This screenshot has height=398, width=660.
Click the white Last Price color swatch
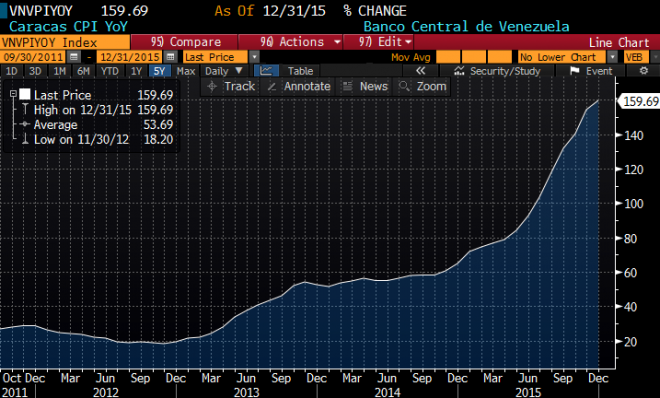click(25, 94)
